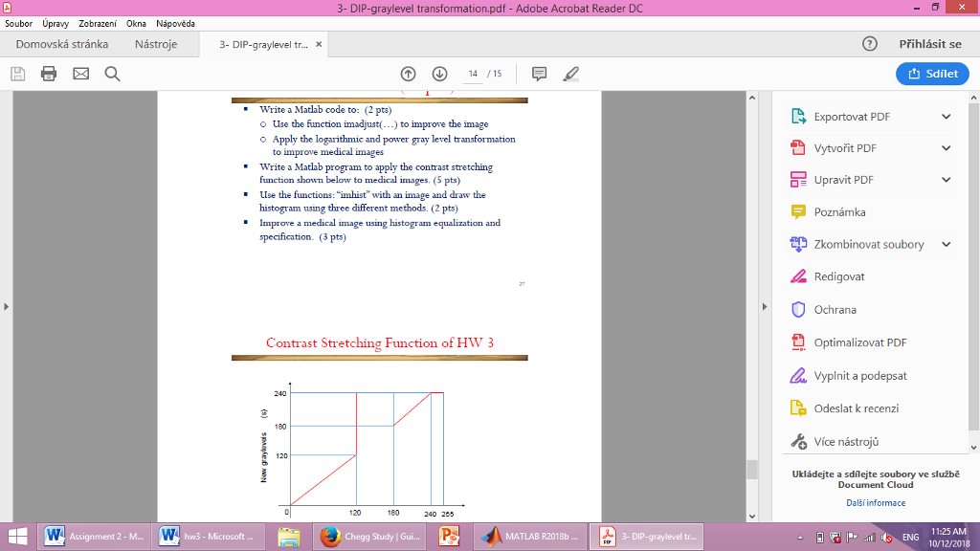Save the PDF with the save icon
Image resolution: width=980 pixels, height=551 pixels.
16,74
